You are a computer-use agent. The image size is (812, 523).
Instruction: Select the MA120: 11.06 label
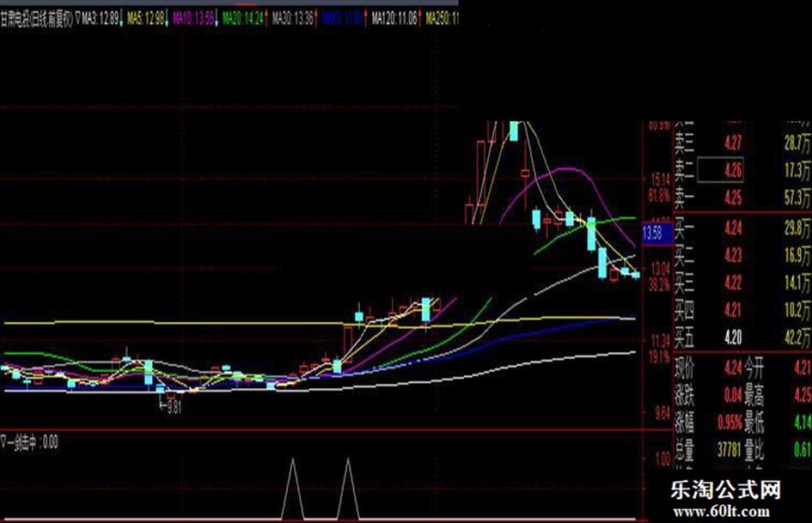(394, 19)
